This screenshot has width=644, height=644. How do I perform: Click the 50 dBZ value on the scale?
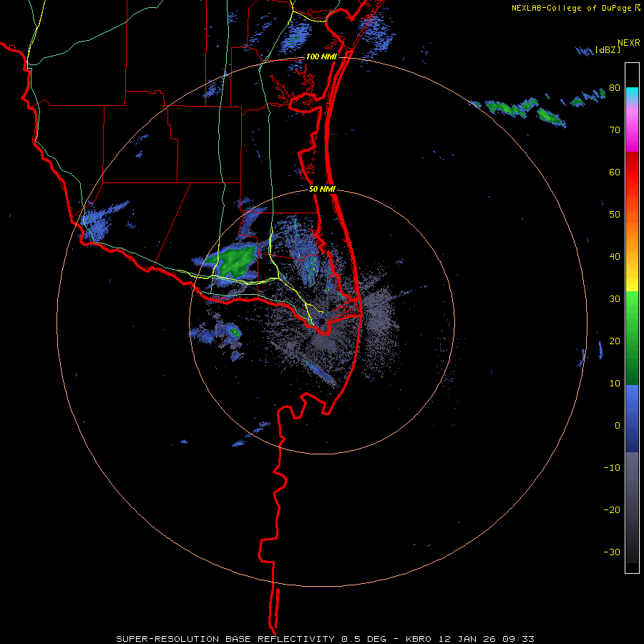point(615,215)
